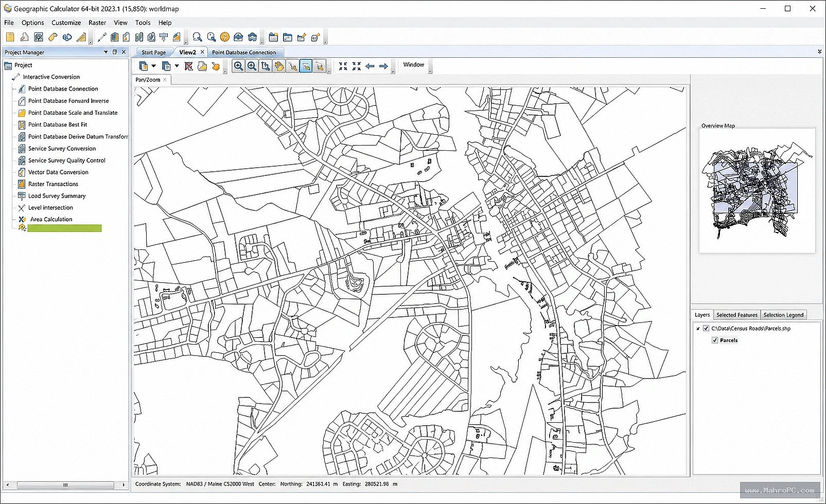Viewport: 826px width, 504px height.
Task: Click the magnifier search icon in main toolbar
Action: click(x=197, y=37)
